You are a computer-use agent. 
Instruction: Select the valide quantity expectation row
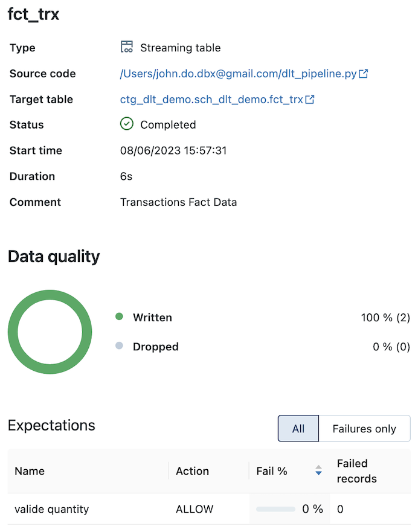(x=208, y=509)
